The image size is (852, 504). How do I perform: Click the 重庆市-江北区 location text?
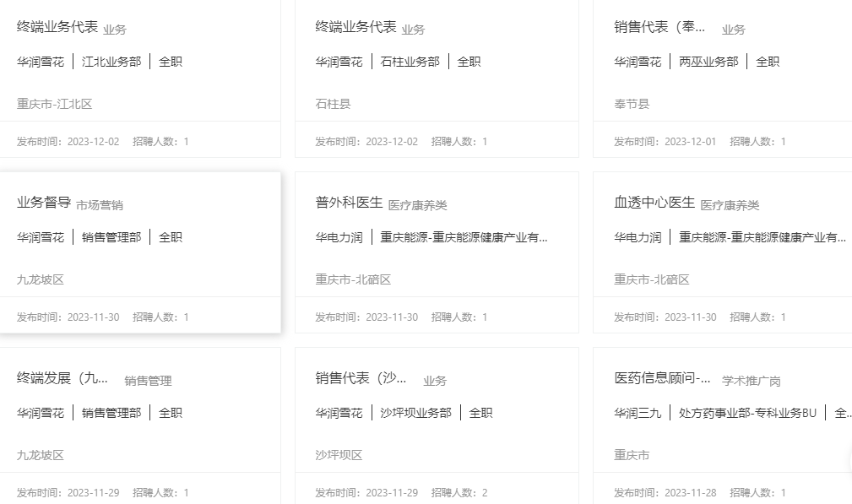point(54,104)
